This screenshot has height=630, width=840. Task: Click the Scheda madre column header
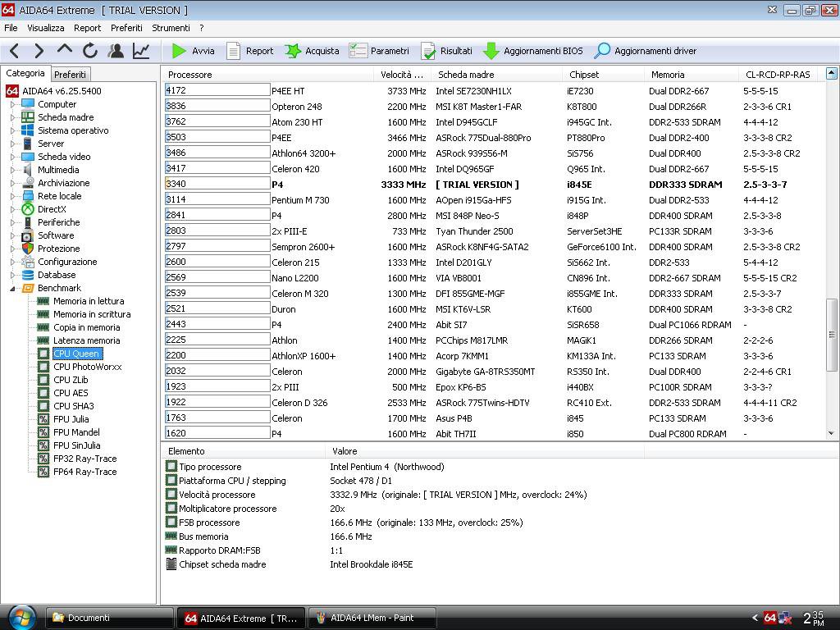tap(465, 75)
